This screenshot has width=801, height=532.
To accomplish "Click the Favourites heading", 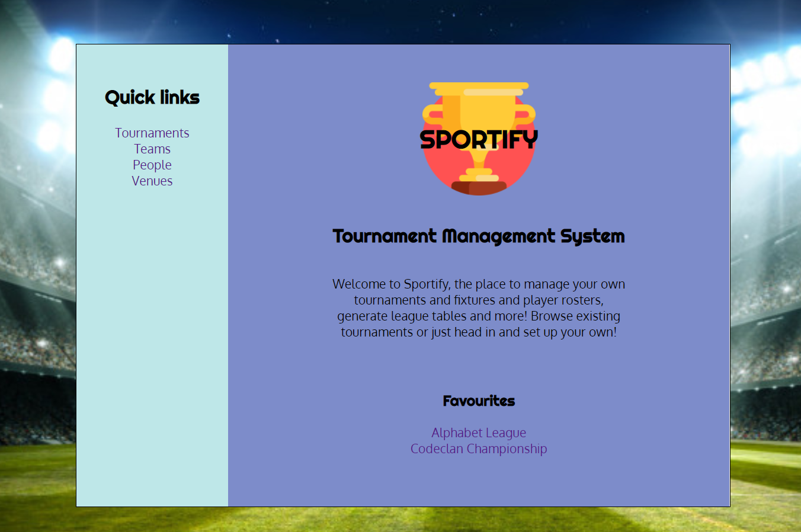I will point(479,401).
